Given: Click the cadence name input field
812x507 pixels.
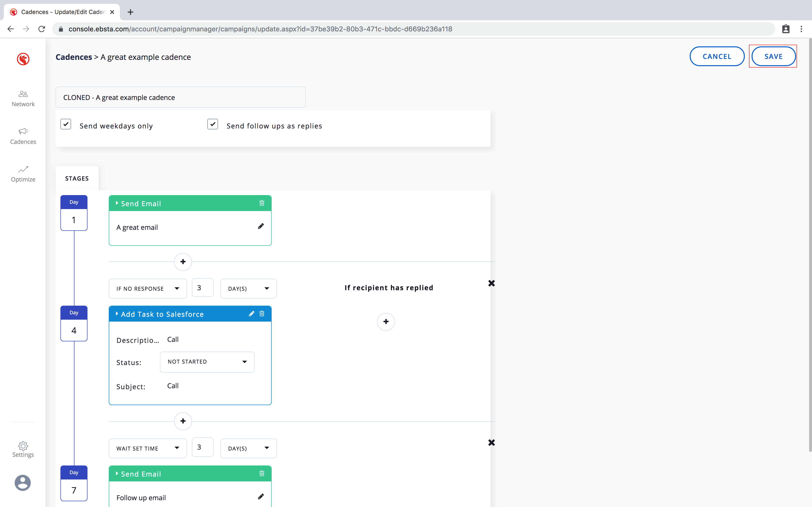Looking at the screenshot, I should pyautogui.click(x=181, y=97).
